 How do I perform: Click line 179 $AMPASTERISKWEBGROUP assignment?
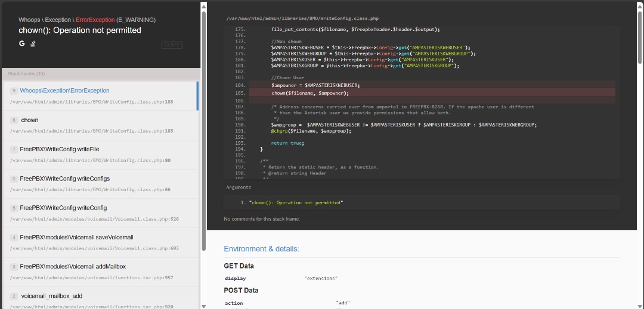(373, 53)
